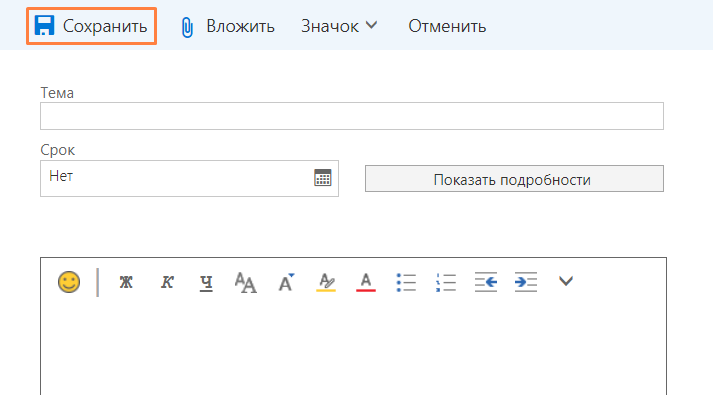Increase the text indent
The image size is (713, 395).
[x=526, y=282]
